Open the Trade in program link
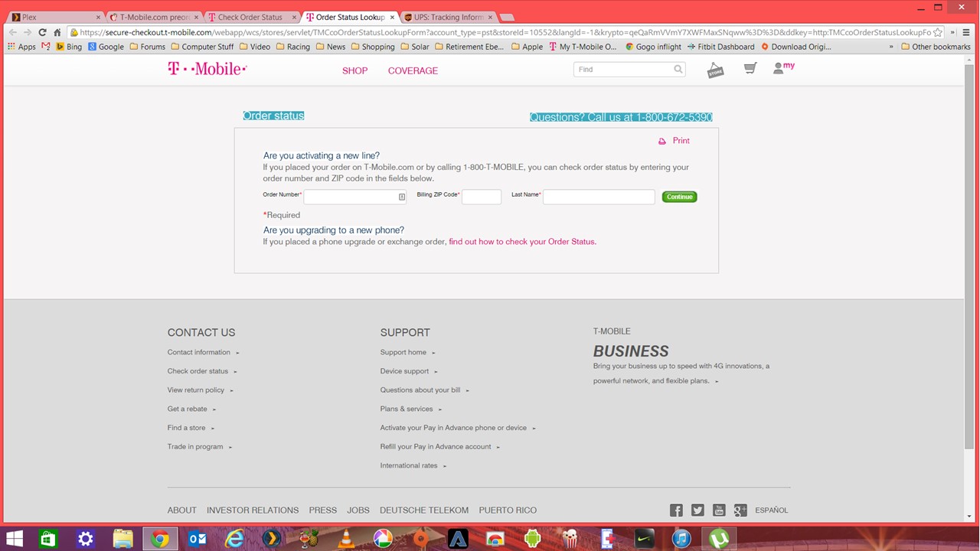The image size is (980, 551). [195, 447]
